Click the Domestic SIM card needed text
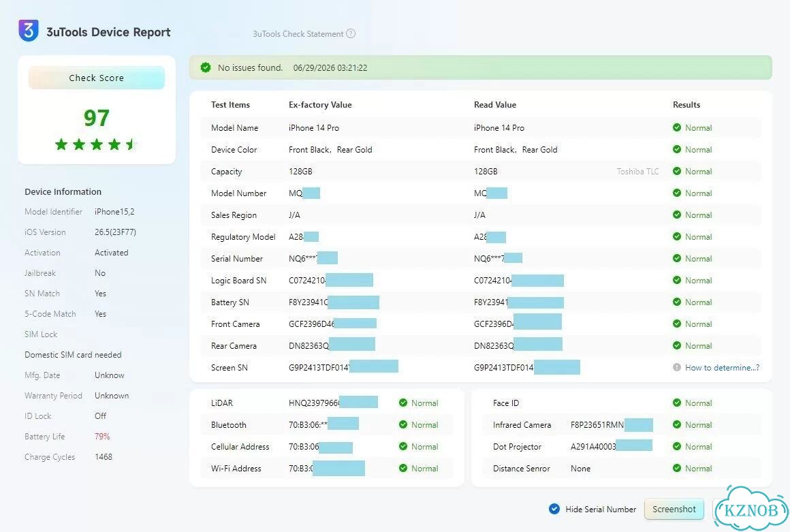 click(73, 355)
